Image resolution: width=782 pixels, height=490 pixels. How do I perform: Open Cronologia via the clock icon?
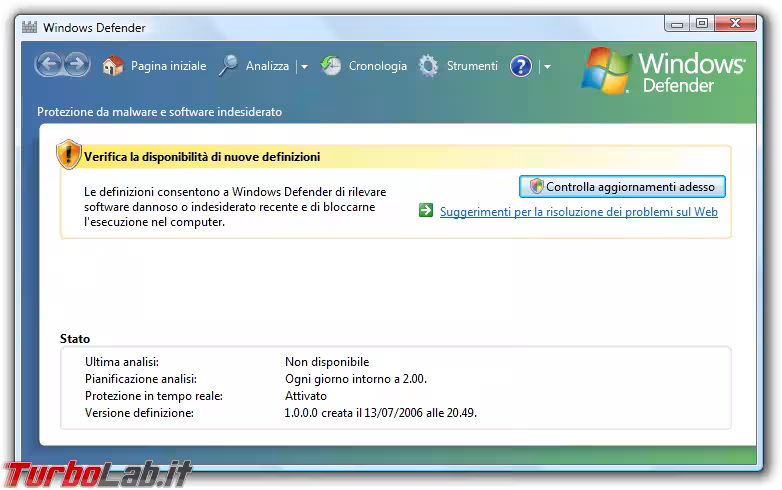pyautogui.click(x=331, y=66)
